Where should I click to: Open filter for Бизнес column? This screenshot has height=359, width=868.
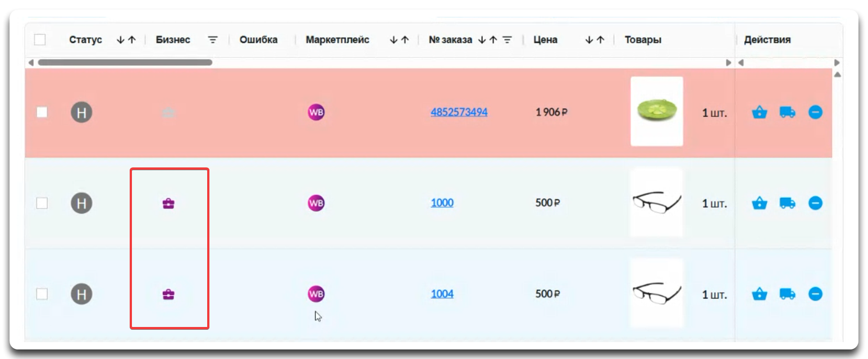click(x=213, y=40)
